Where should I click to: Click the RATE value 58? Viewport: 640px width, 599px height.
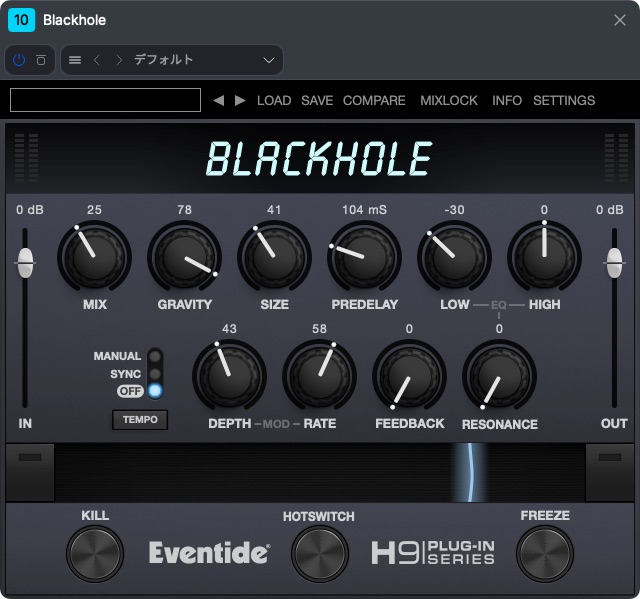coord(319,329)
